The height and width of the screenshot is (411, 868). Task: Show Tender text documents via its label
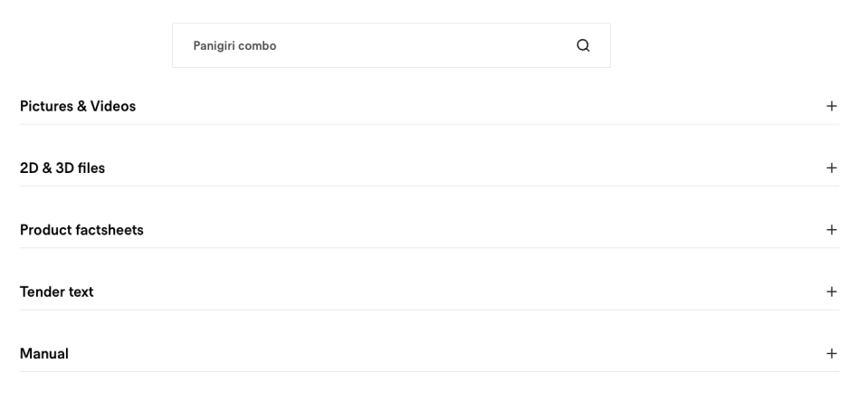tap(57, 292)
